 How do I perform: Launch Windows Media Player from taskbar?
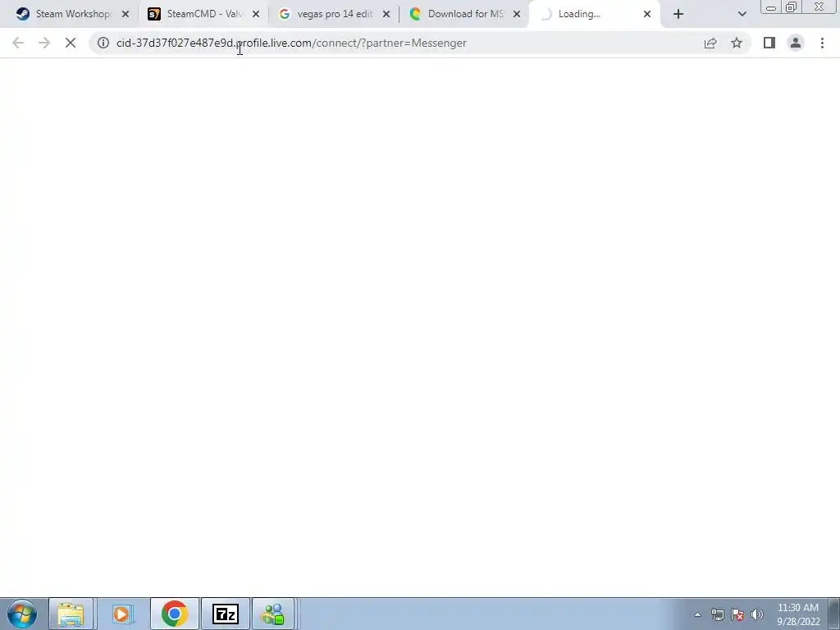coord(121,614)
